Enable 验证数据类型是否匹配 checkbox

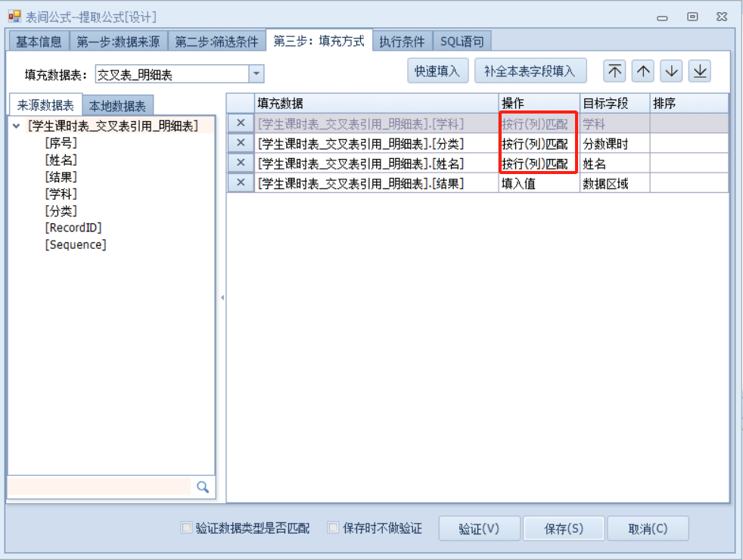click(x=186, y=528)
